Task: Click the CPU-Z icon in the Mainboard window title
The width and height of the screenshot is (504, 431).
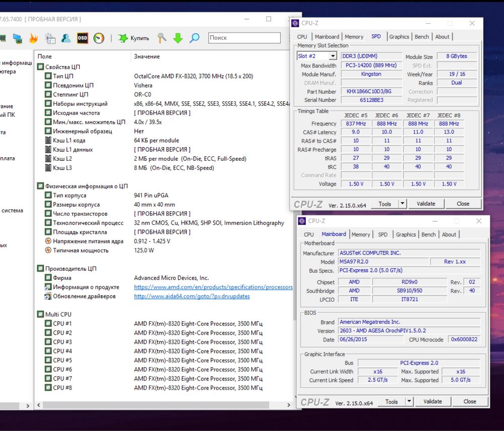Action: 301,221
